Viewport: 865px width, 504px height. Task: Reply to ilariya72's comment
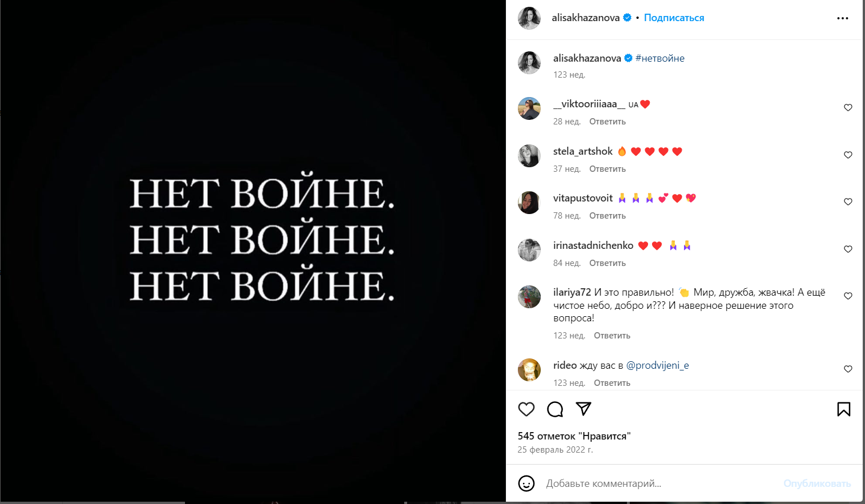click(612, 336)
